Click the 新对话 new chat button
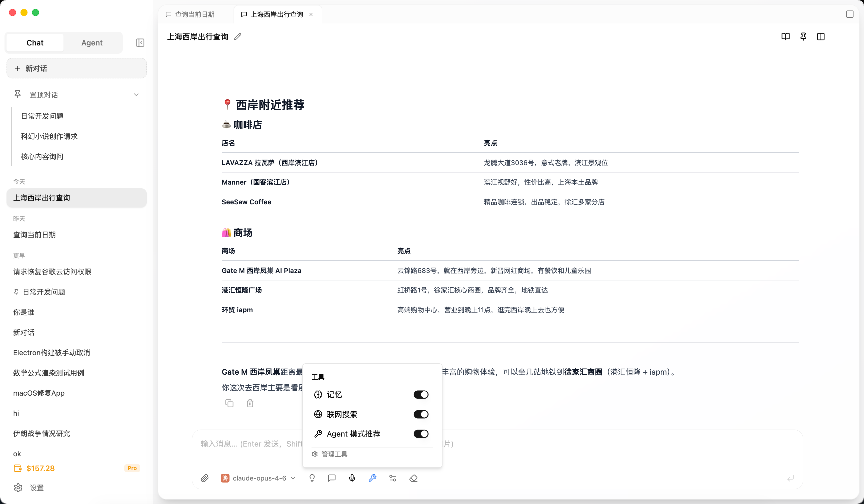Viewport: 864px width, 504px height. point(76,68)
